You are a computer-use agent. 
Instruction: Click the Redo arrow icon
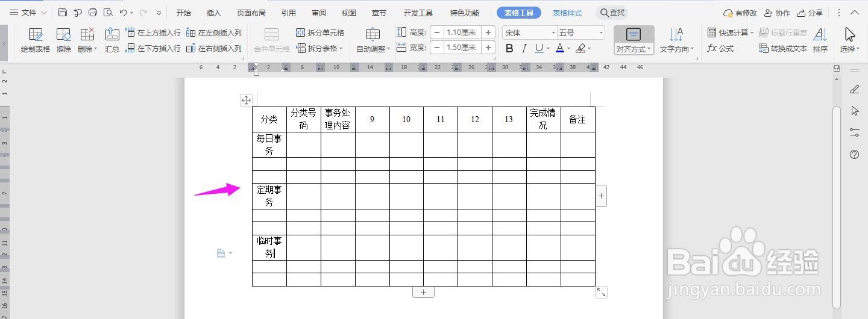point(143,13)
